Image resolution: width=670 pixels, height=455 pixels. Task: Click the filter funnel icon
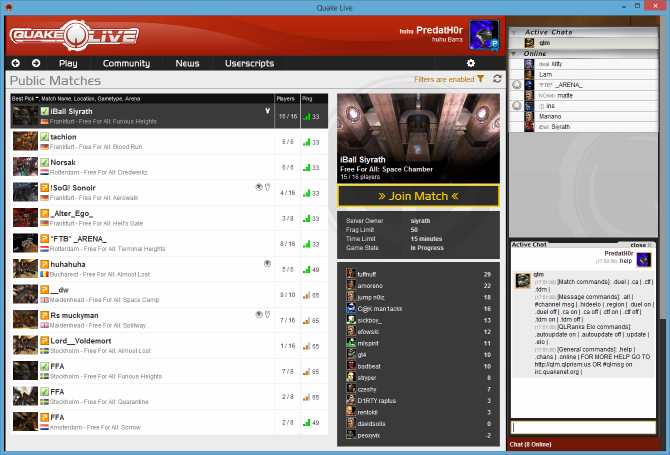point(480,79)
